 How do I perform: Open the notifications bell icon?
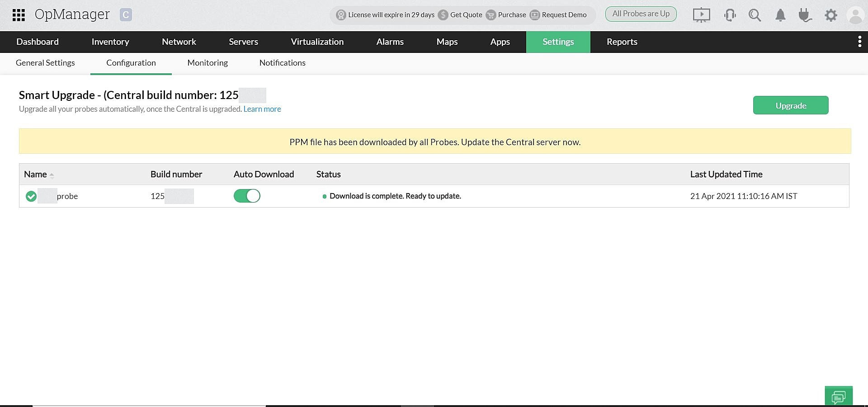point(780,15)
